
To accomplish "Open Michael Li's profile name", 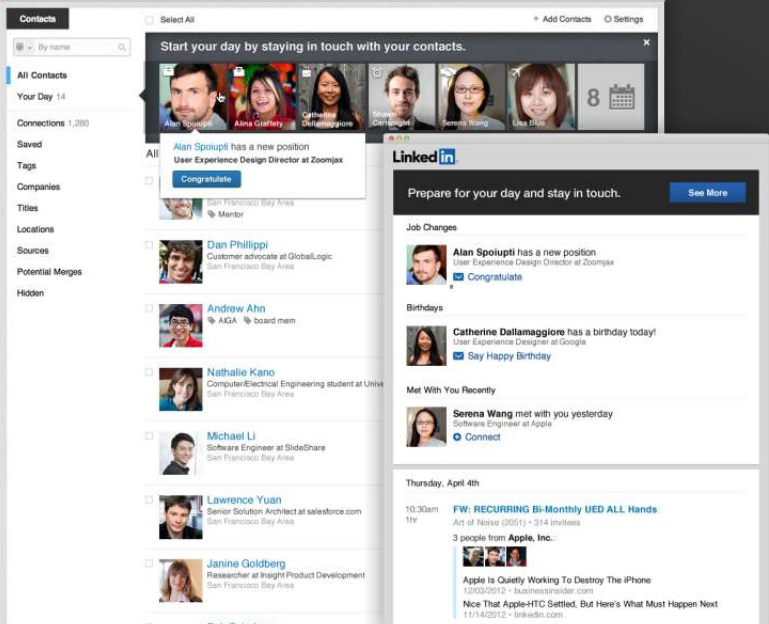I will click(231, 436).
